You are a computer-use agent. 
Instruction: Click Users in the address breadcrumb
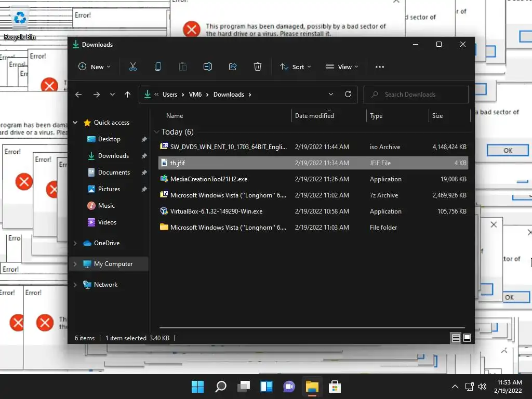tap(170, 95)
